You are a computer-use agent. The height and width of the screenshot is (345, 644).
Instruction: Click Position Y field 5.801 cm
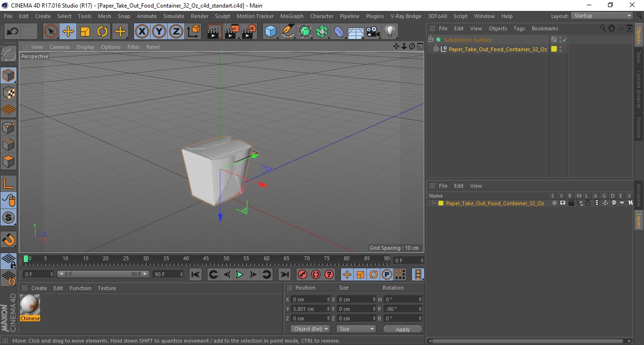pyautogui.click(x=310, y=309)
